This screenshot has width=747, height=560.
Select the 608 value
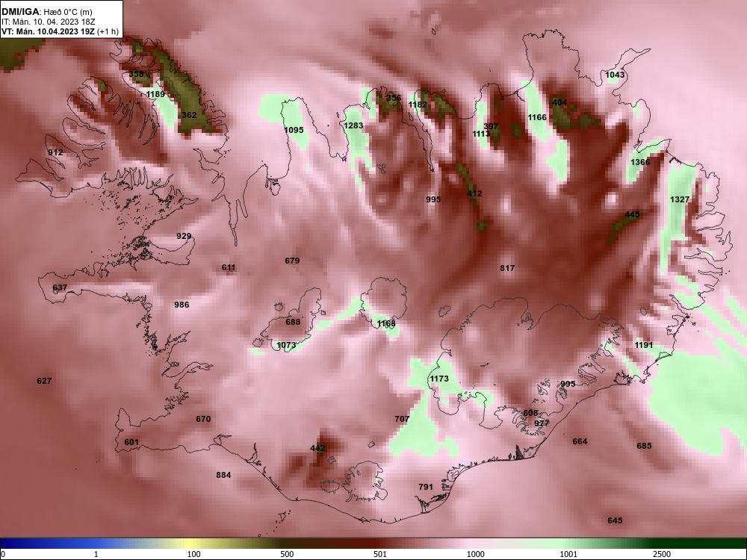(x=530, y=413)
